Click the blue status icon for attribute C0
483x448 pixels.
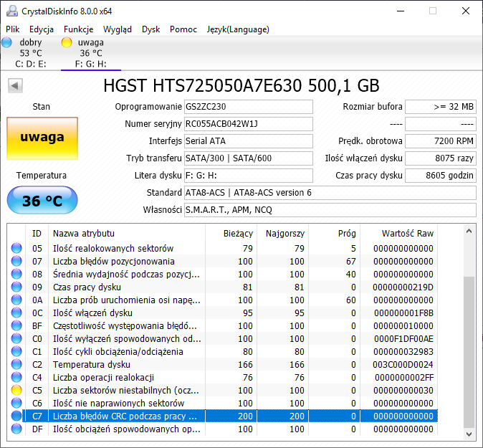point(16,338)
